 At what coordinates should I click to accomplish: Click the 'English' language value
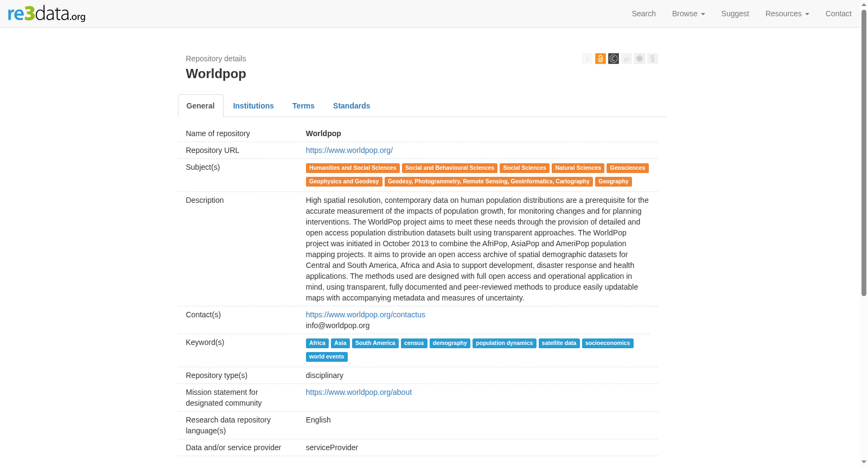[318, 420]
